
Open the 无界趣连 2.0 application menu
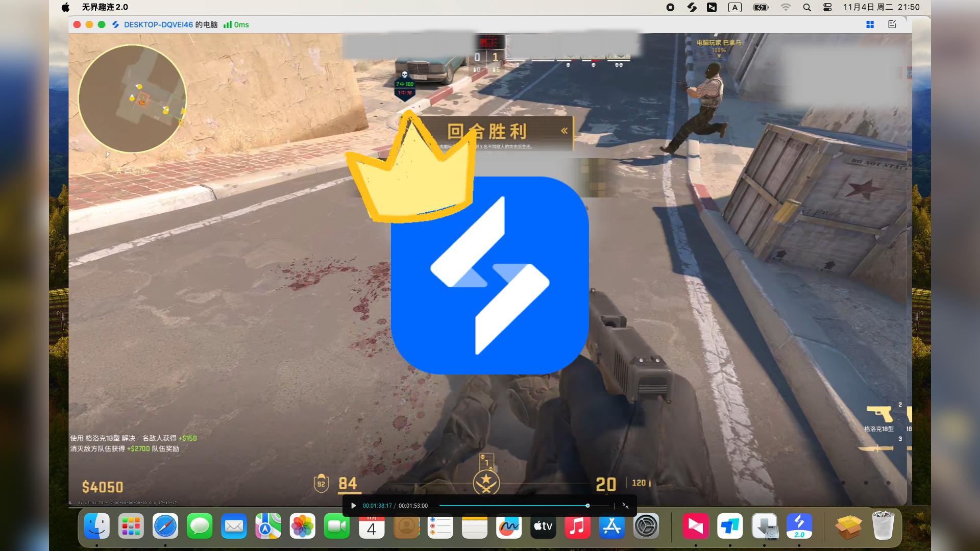104,7
